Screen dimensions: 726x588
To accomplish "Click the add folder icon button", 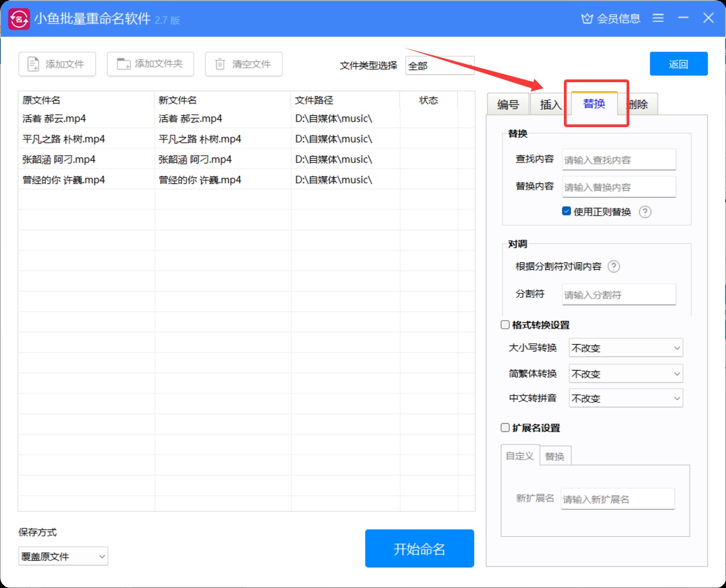I will pyautogui.click(x=123, y=64).
